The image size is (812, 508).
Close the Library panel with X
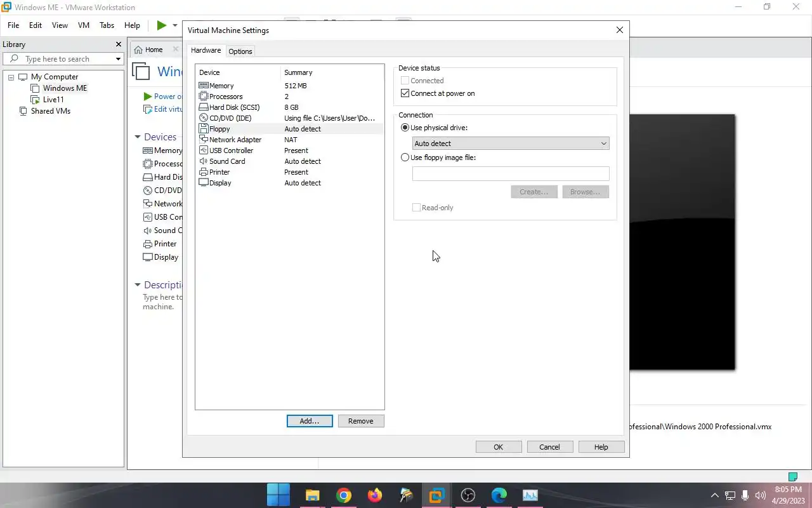[118, 44]
